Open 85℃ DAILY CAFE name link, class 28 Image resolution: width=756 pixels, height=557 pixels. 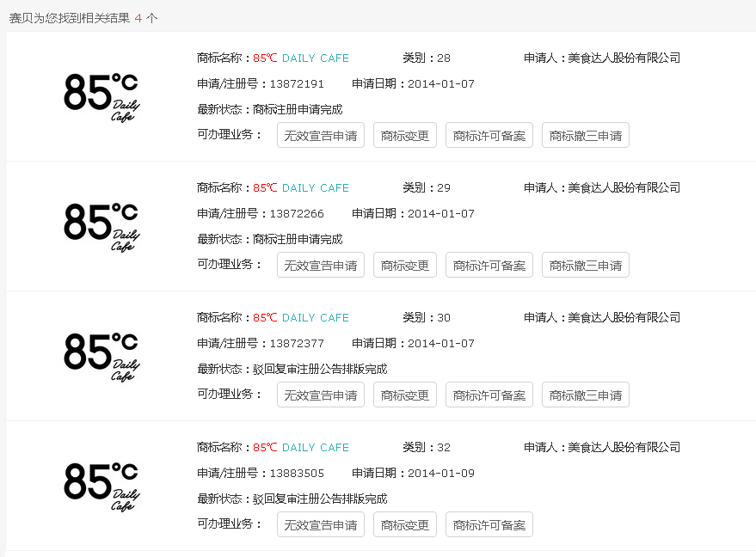(x=301, y=58)
